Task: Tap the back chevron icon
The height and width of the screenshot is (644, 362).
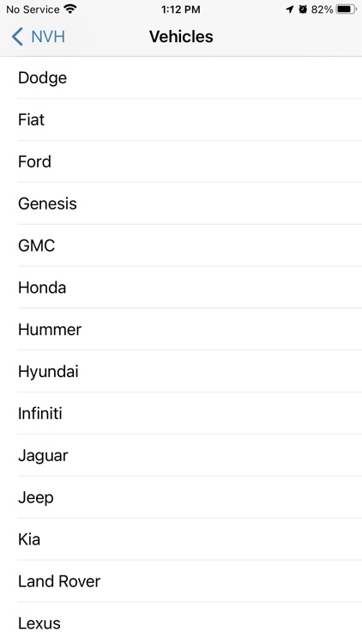Action: pos(17,37)
